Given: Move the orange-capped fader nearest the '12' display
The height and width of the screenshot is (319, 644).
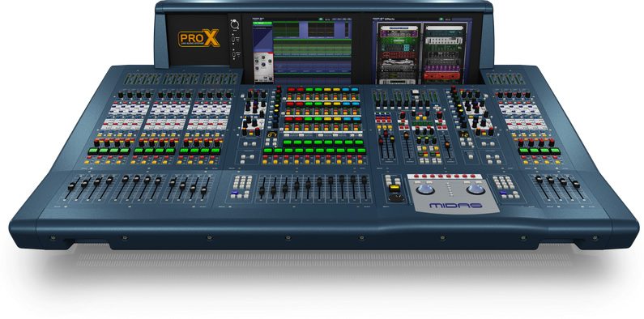Looking at the screenshot, I should point(448,144).
